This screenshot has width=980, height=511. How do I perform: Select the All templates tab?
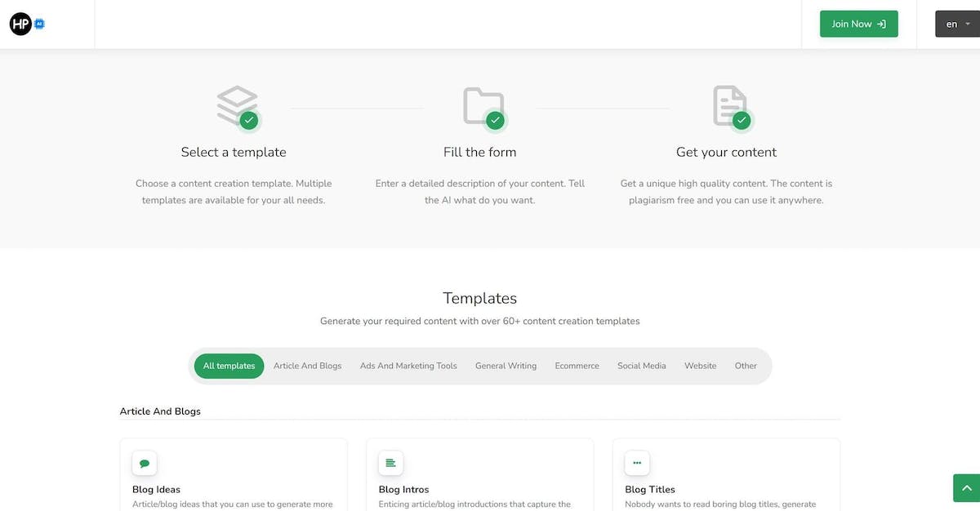(x=229, y=366)
